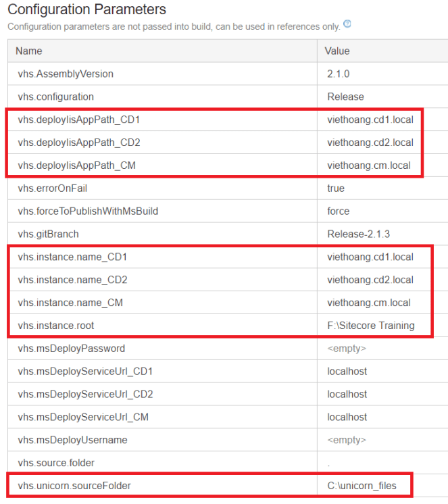Screen dimensions: 448x504
Task: Open the vhs.instance.name_CD1 parameter
Action: 72,257
